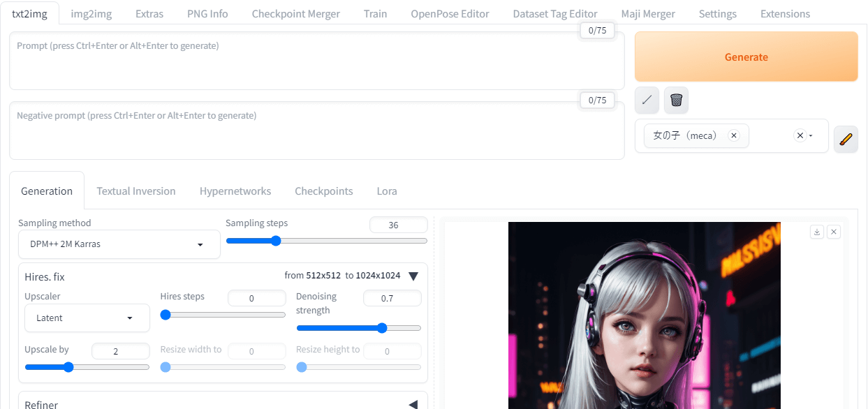868x409 pixels.
Task: Clear all selected styles
Action: pyautogui.click(x=800, y=136)
